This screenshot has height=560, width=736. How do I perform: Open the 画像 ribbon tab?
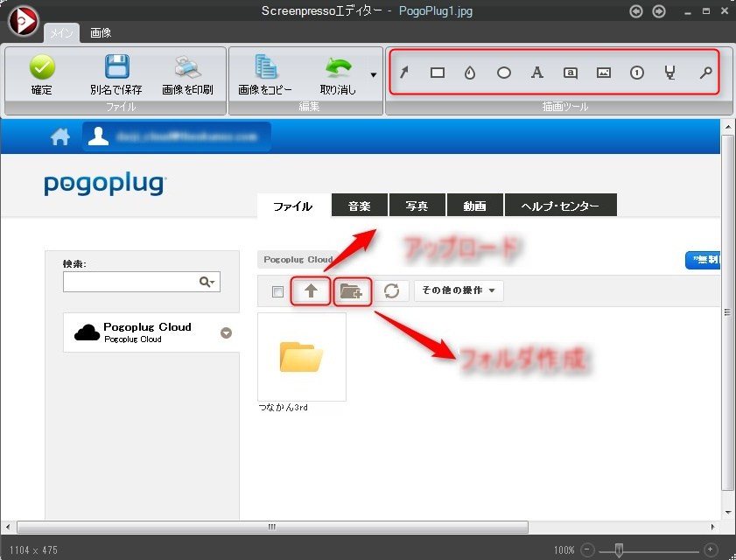[x=101, y=33]
